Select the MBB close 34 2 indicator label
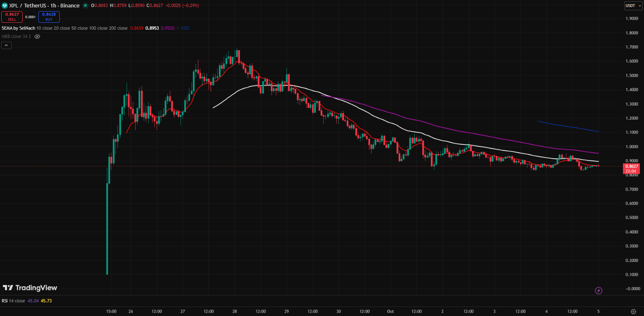Viewport: 644px width, 316px height. 16,36
